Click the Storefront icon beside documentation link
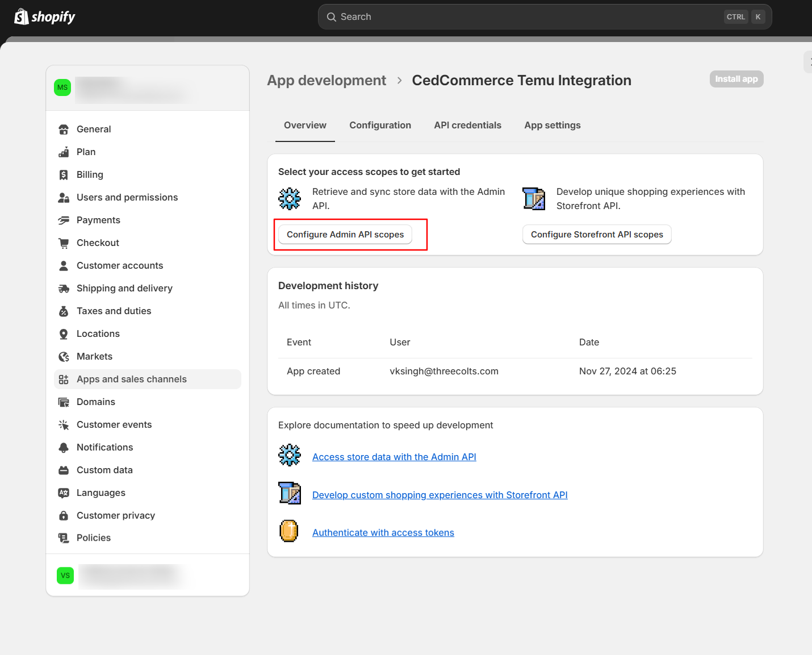Viewport: 812px width, 655px height. point(290,493)
